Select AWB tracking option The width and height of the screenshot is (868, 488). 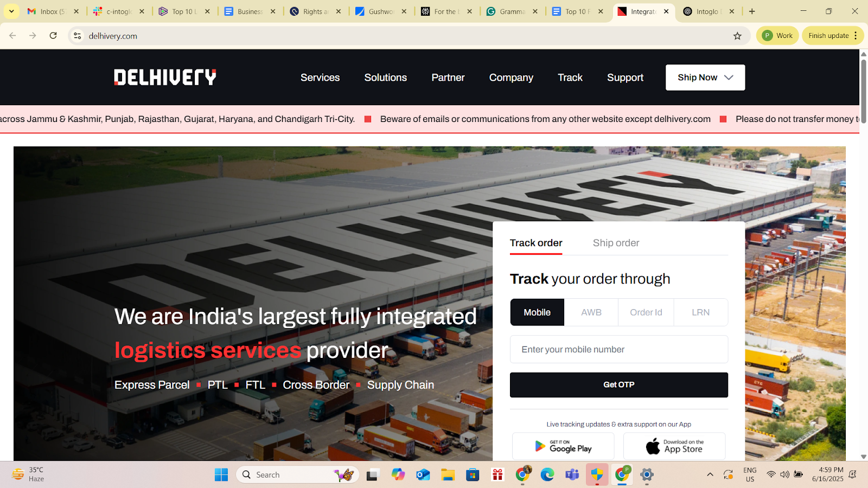[591, 312]
